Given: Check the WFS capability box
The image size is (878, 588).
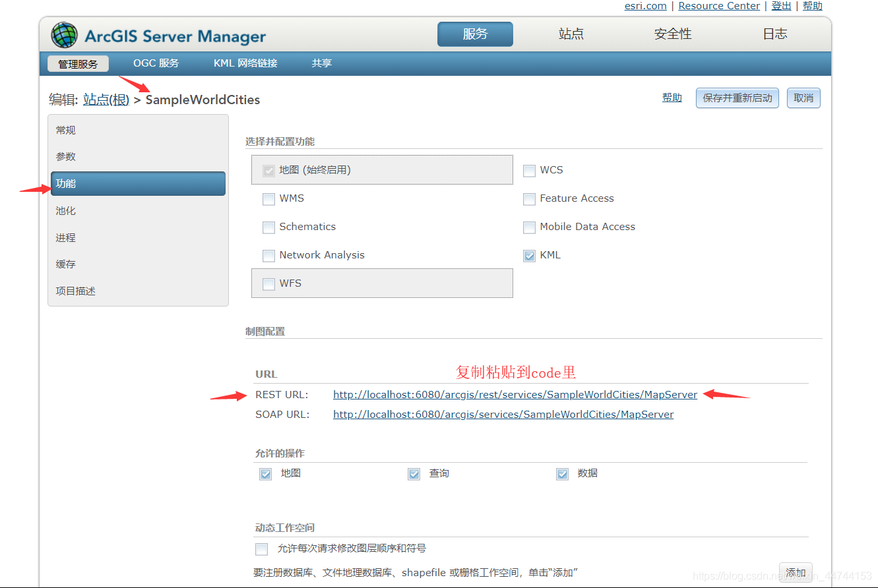Looking at the screenshot, I should pos(268,284).
